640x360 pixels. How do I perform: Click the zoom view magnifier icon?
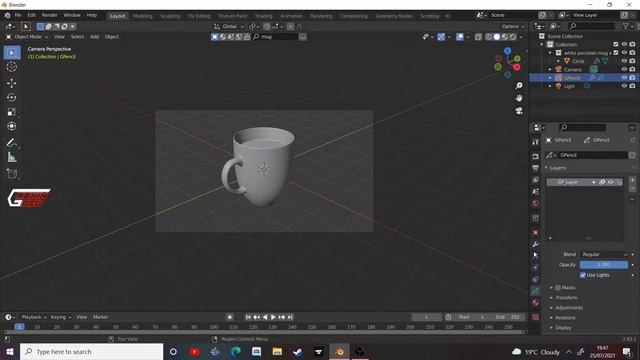click(519, 85)
